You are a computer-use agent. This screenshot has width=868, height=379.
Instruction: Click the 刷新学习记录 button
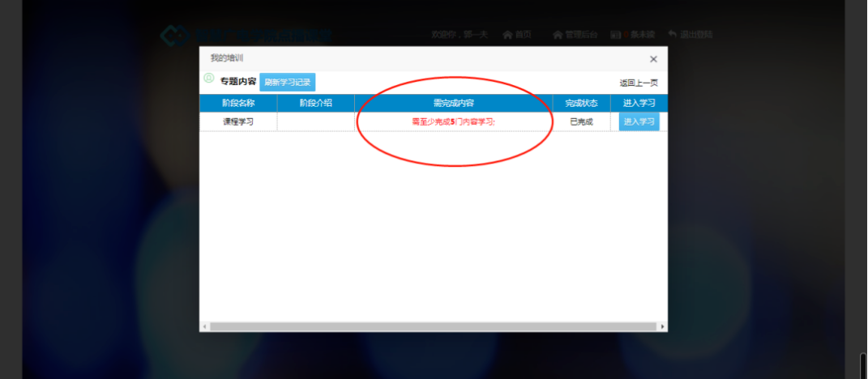[287, 82]
